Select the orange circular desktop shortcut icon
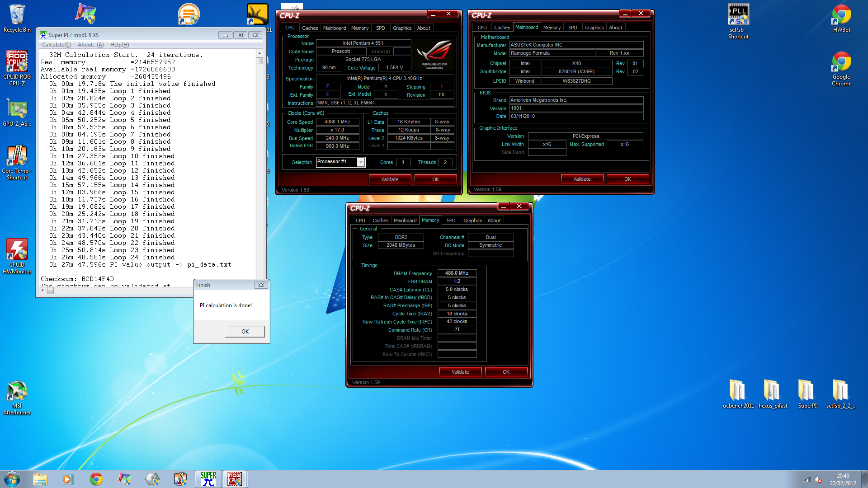Image resolution: width=868 pixels, height=488 pixels. coord(189,14)
